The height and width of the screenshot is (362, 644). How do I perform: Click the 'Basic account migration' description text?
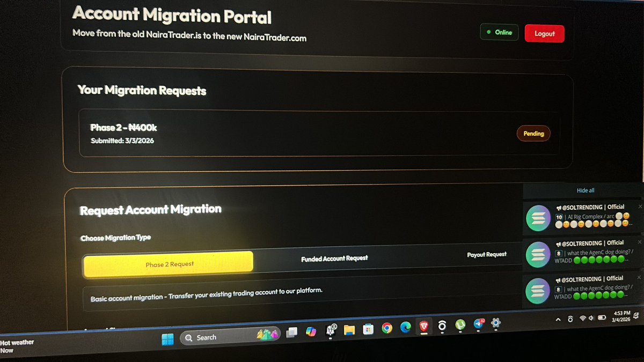point(207,294)
